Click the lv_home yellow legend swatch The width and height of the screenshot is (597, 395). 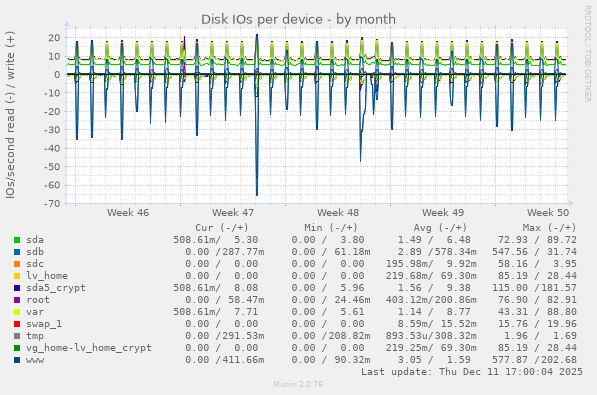click(x=17, y=276)
